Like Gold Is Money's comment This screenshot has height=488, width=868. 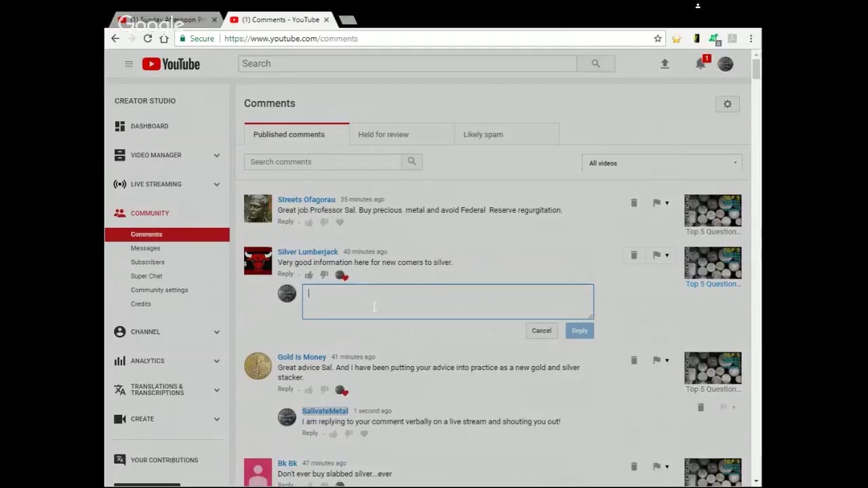pos(309,390)
